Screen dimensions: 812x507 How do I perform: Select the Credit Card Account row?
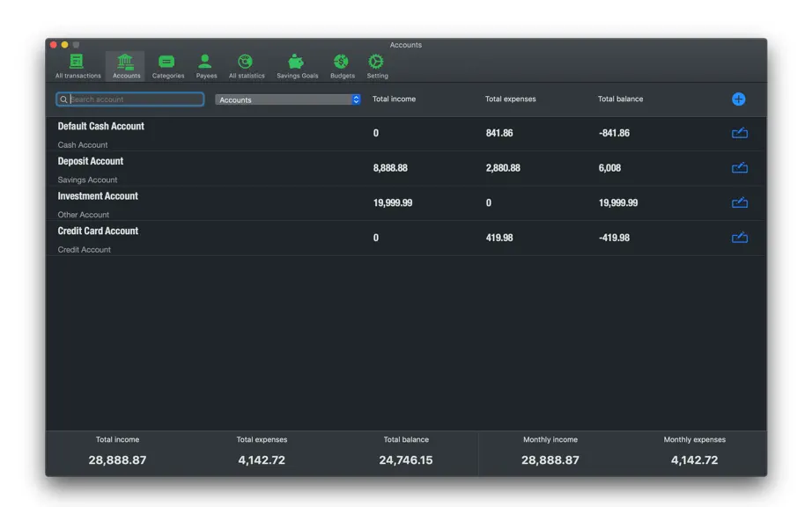pos(405,238)
